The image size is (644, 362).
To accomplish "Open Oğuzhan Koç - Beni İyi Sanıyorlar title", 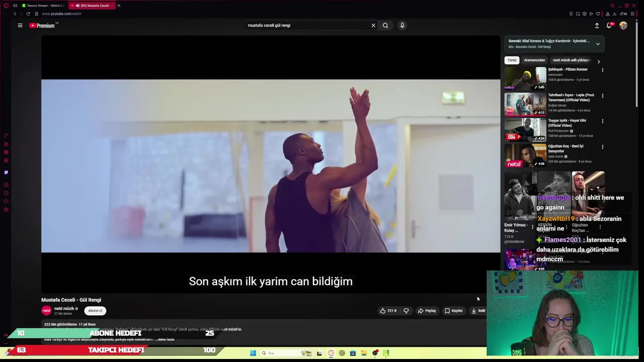I will tap(566, 148).
